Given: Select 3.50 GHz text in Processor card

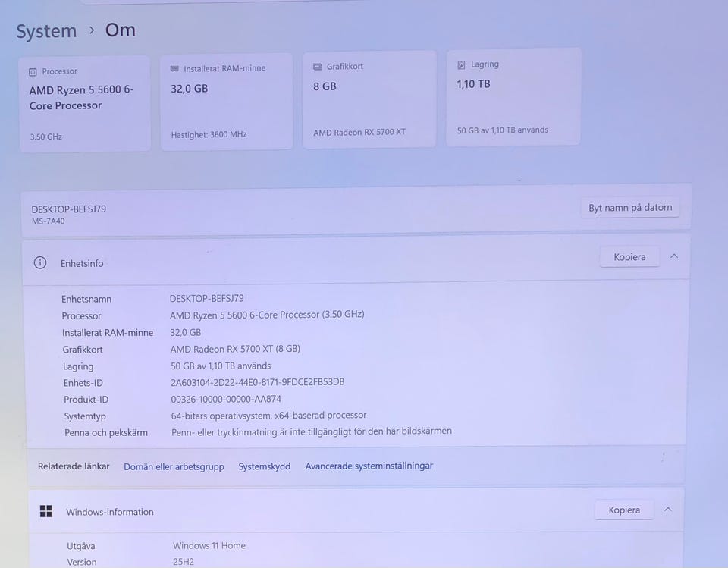Looking at the screenshot, I should [46, 137].
